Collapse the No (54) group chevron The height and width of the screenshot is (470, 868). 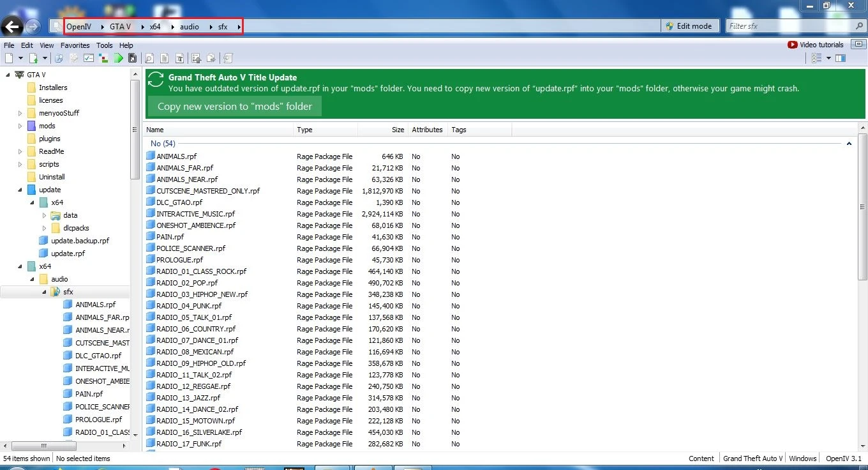tap(849, 144)
